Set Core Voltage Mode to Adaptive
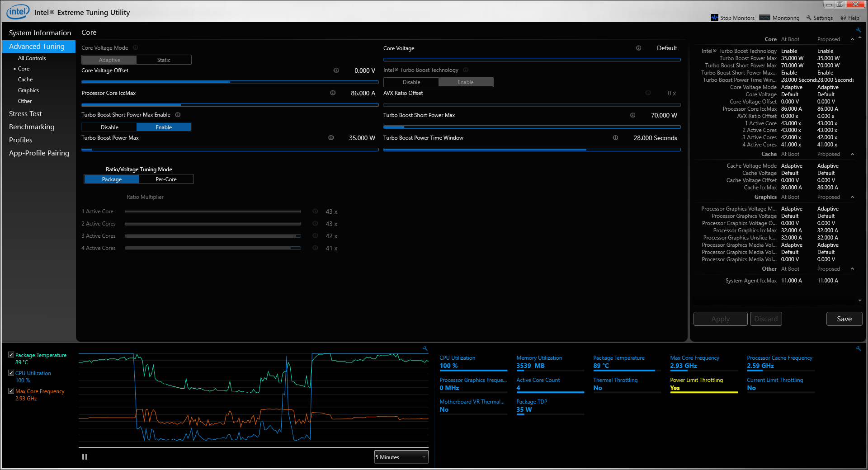 pyautogui.click(x=109, y=60)
